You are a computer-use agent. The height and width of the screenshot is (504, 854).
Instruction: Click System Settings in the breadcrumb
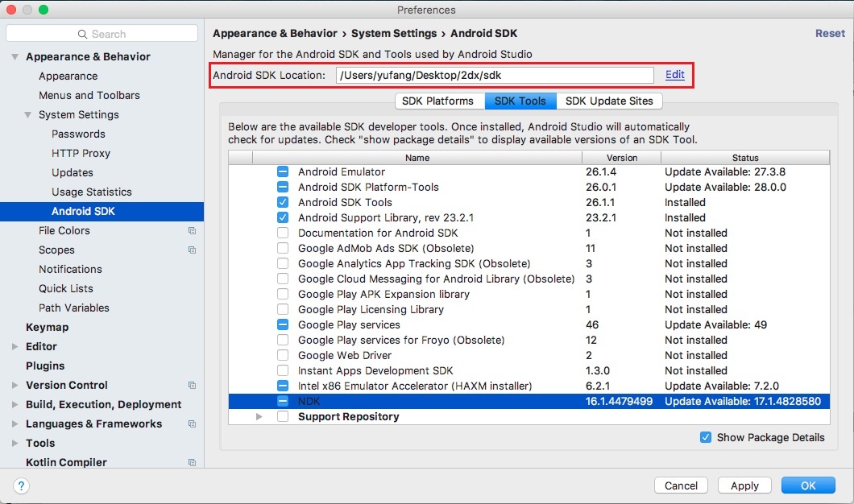pyautogui.click(x=394, y=33)
